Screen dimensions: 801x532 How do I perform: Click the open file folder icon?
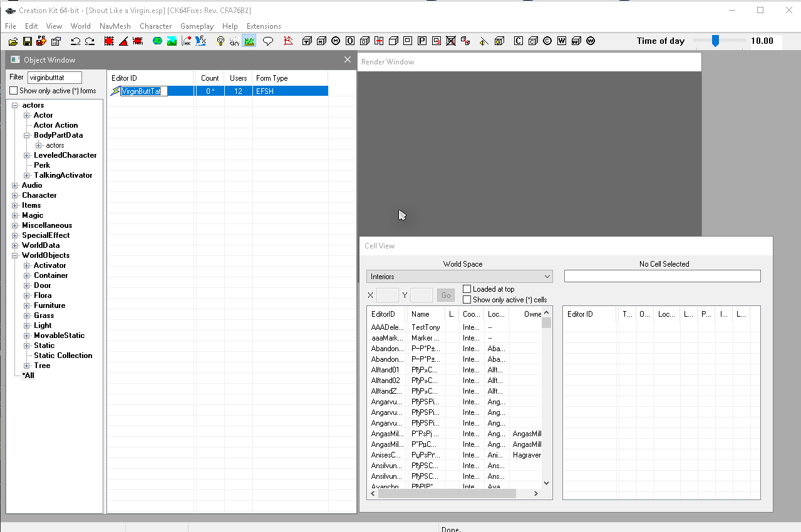pos(13,41)
